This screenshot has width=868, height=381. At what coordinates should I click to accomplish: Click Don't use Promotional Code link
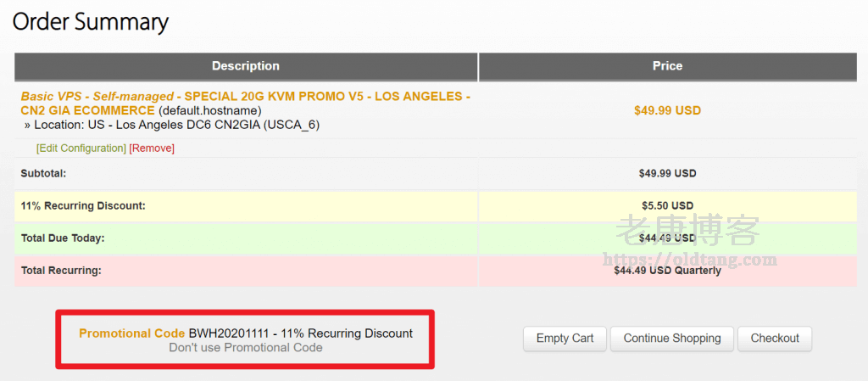pyautogui.click(x=246, y=347)
